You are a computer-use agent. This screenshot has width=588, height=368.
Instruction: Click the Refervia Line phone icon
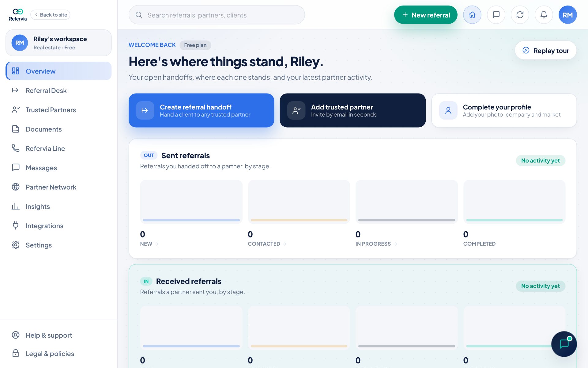(15, 148)
